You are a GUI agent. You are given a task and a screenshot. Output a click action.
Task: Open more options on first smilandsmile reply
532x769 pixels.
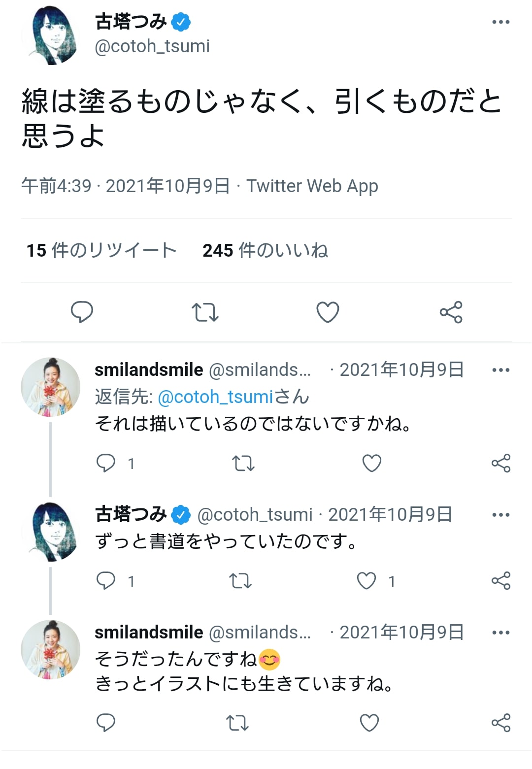pos(500,370)
